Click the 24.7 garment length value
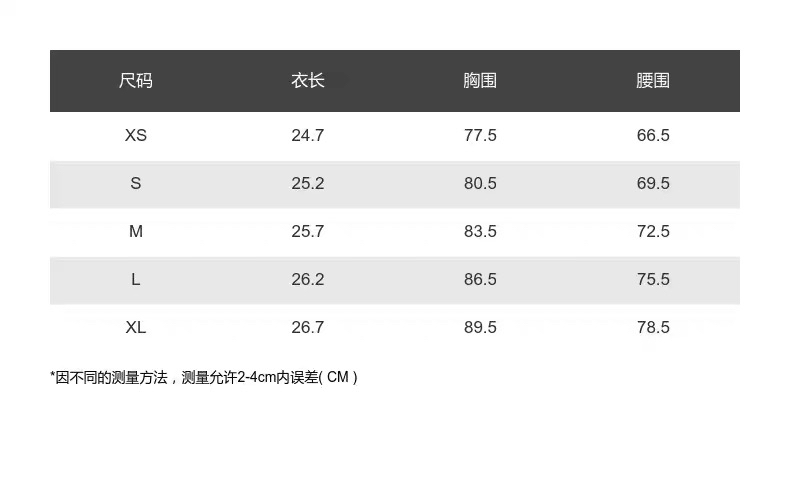 pyautogui.click(x=308, y=135)
